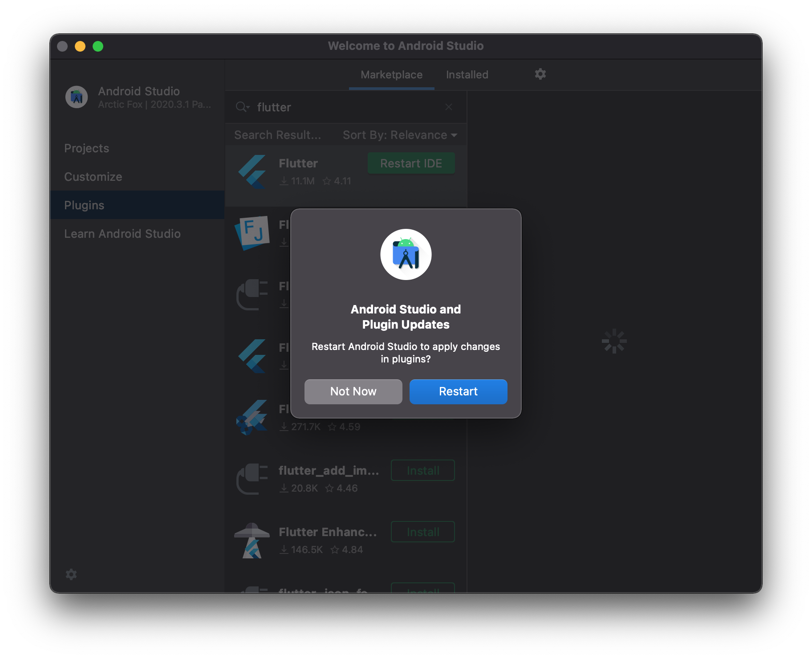812x659 pixels.
Task: Click the Android Studio sidebar logo
Action: coord(77,97)
